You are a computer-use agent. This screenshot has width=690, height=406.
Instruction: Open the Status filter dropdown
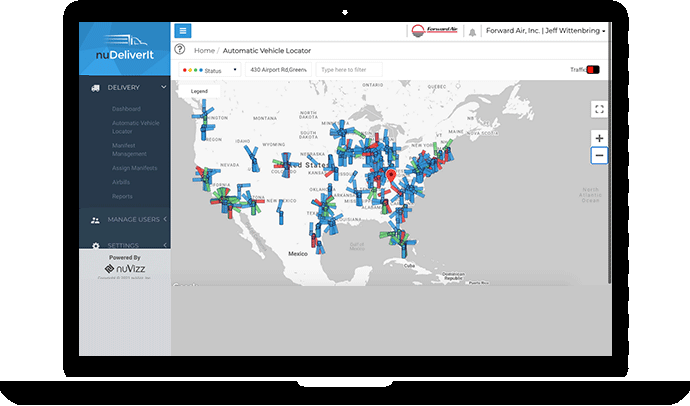point(209,70)
